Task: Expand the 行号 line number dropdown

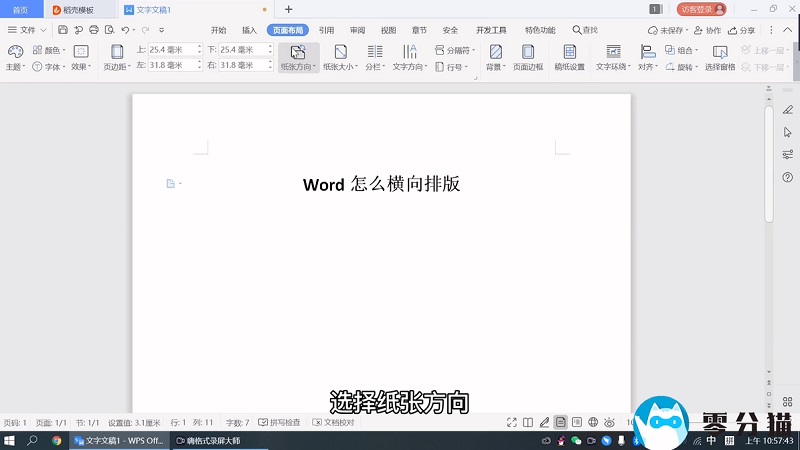Action: [455, 67]
